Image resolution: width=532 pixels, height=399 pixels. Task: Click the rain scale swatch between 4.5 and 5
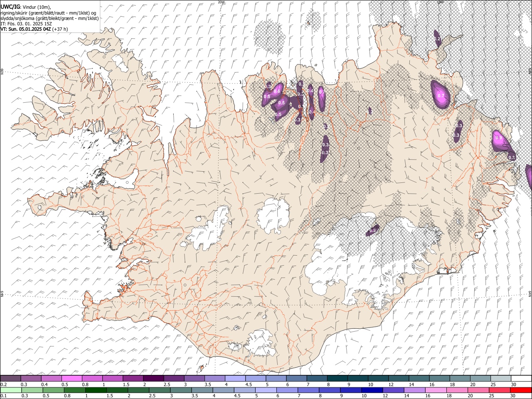244,390
